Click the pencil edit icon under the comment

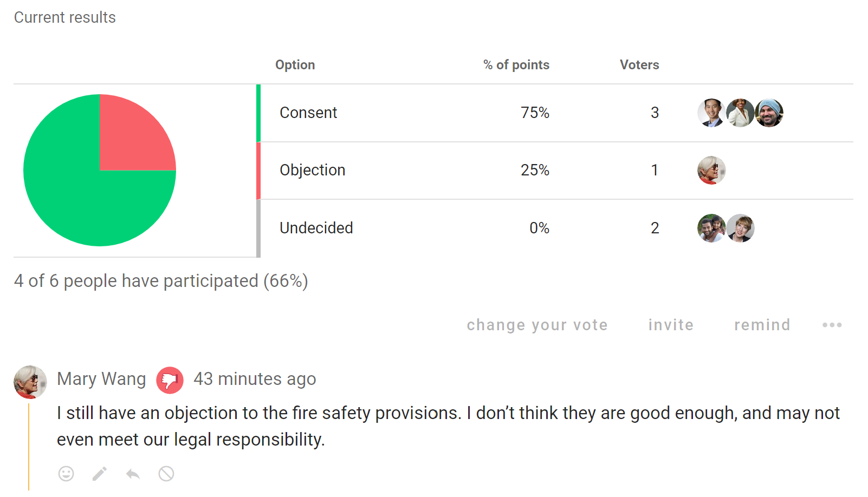pyautogui.click(x=100, y=474)
